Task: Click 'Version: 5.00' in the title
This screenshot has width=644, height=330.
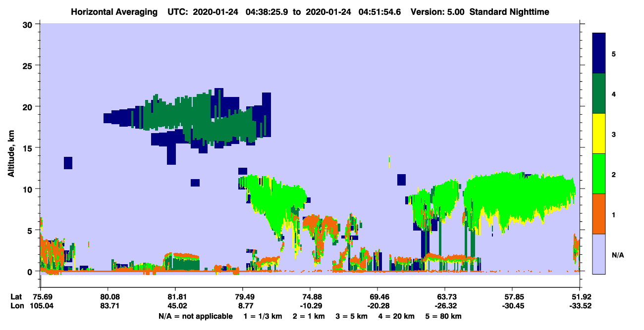Action: pos(438,12)
